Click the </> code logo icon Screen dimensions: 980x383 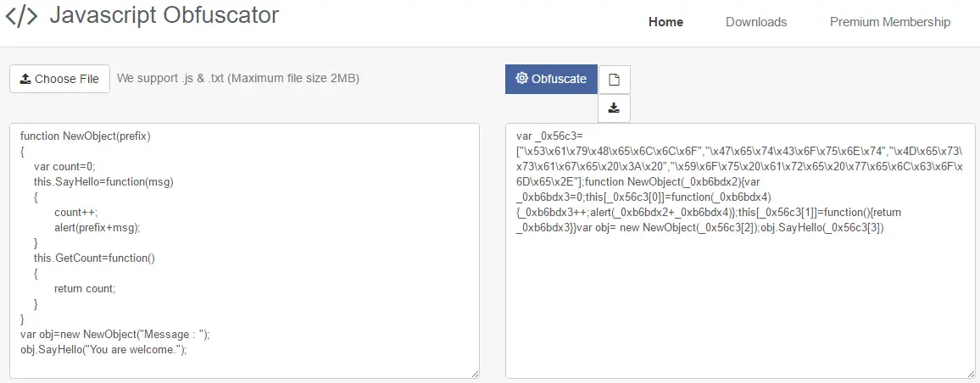pyautogui.click(x=21, y=16)
